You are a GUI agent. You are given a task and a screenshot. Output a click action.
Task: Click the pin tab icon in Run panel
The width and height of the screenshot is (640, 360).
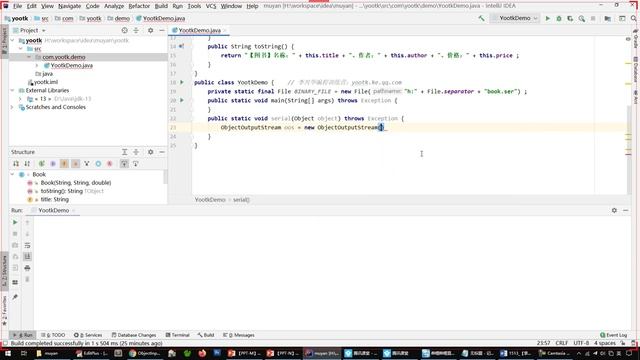pos(15,297)
